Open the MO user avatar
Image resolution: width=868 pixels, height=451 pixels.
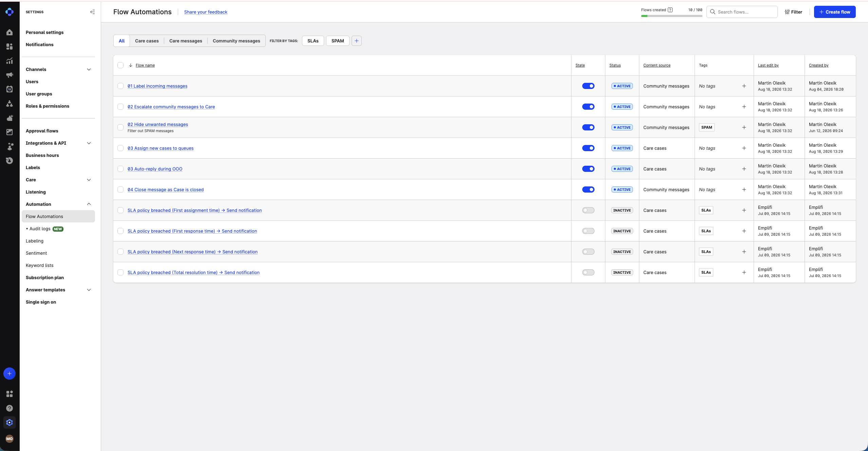pos(10,439)
